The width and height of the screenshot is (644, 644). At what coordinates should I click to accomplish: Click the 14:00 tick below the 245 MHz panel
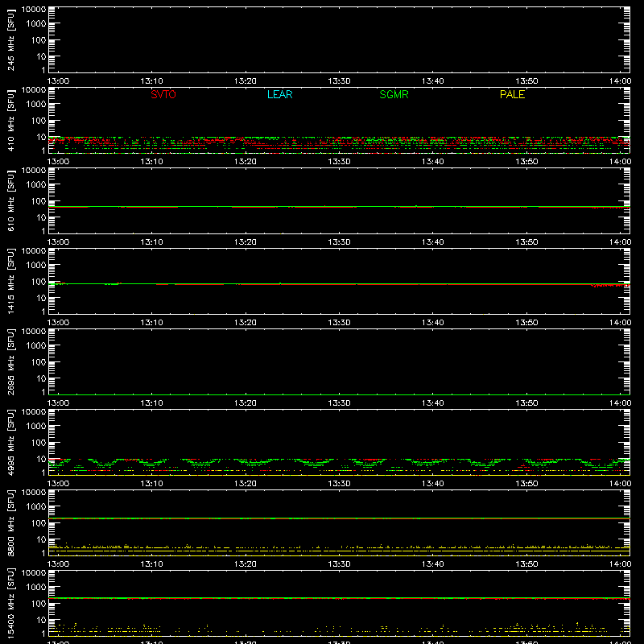click(620, 81)
